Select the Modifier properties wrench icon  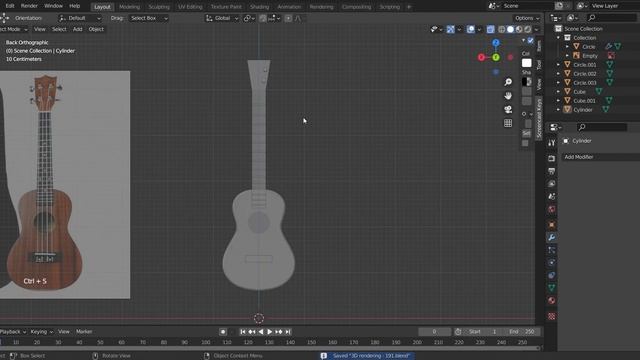tap(551, 237)
